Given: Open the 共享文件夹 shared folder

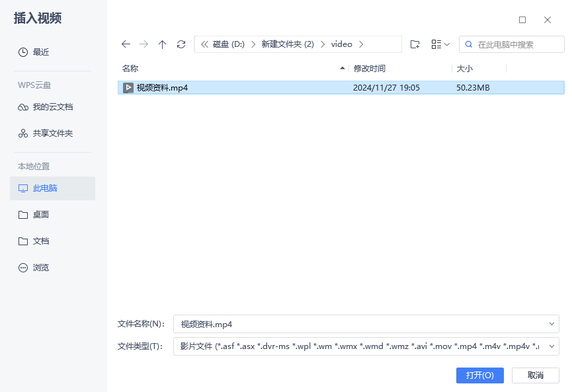Looking at the screenshot, I should click(x=52, y=133).
